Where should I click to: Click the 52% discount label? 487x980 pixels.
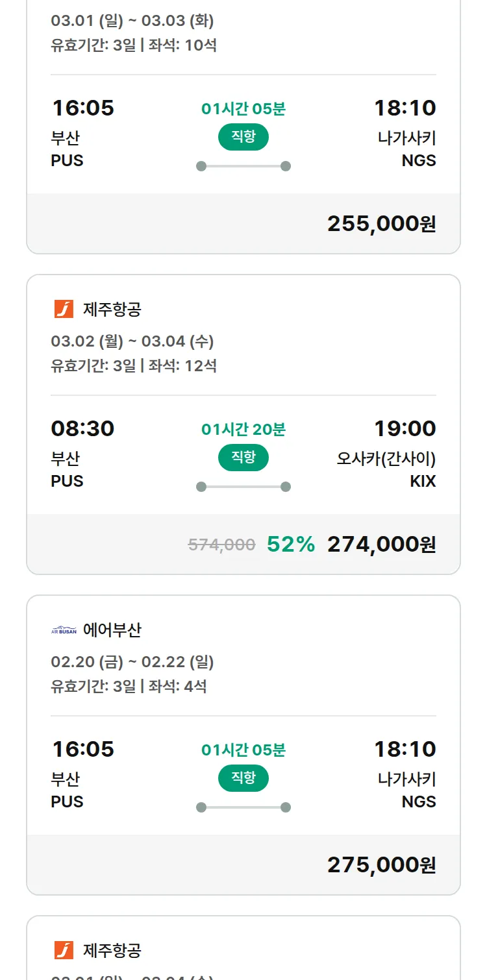click(291, 545)
